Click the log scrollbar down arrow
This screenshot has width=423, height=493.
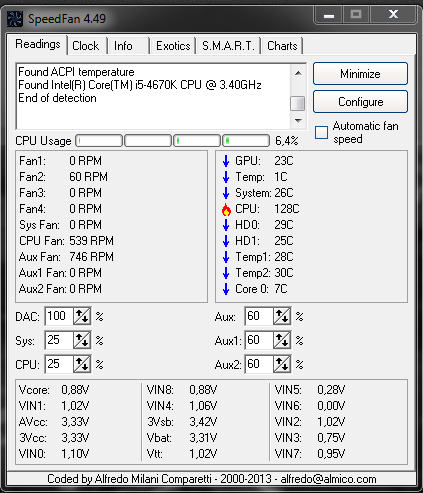[x=298, y=120]
